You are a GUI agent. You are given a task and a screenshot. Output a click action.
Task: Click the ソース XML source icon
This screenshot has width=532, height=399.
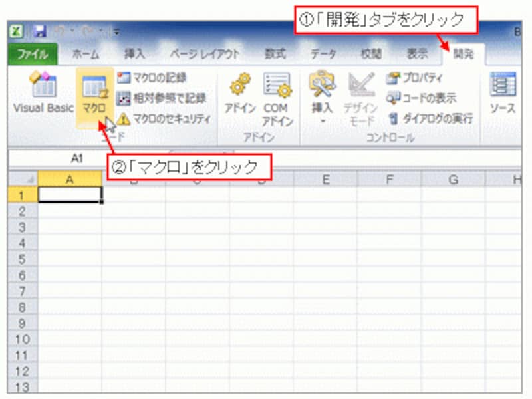pyautogui.click(x=503, y=93)
